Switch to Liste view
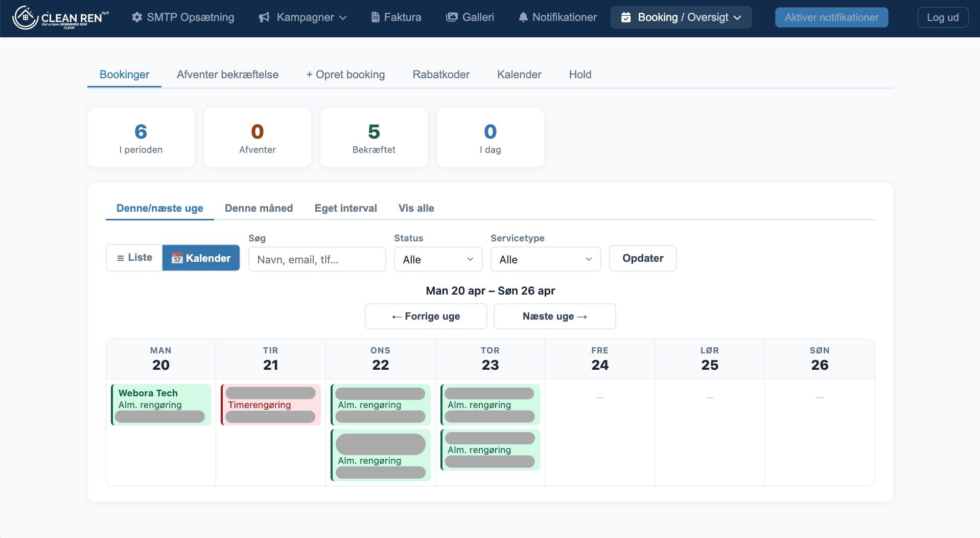 coord(134,258)
